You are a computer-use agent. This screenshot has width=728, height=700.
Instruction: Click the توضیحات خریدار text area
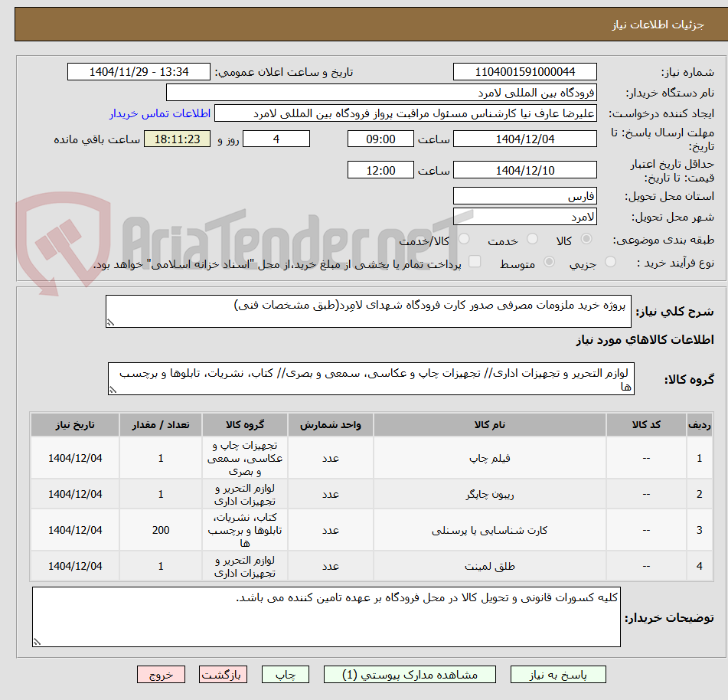coord(326,617)
